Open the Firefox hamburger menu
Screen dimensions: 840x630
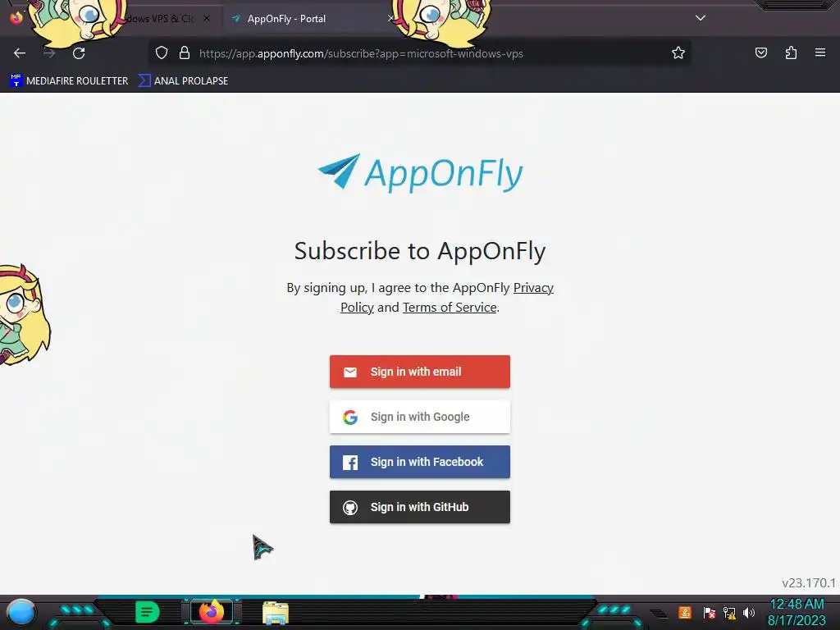[x=820, y=52]
